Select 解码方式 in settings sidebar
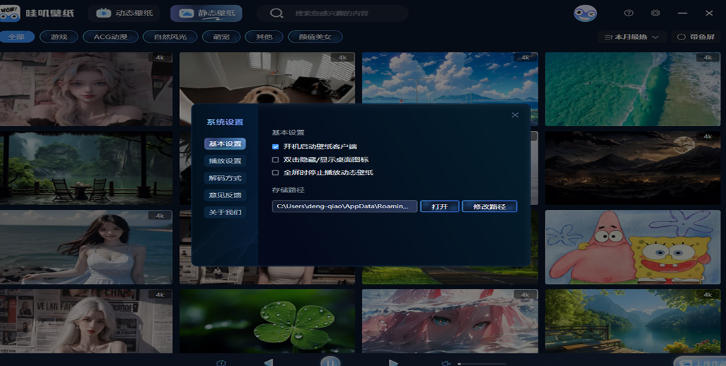This screenshot has width=726, height=366. (225, 178)
